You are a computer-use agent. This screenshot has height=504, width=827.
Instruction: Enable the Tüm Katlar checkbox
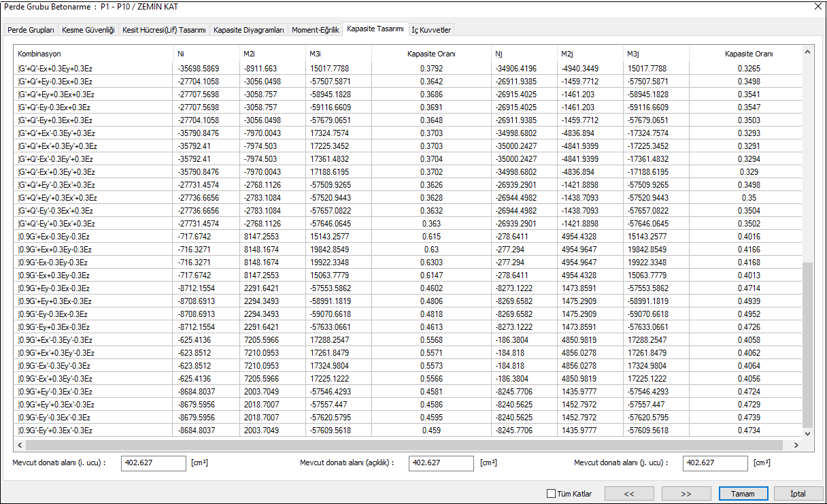tap(552, 494)
